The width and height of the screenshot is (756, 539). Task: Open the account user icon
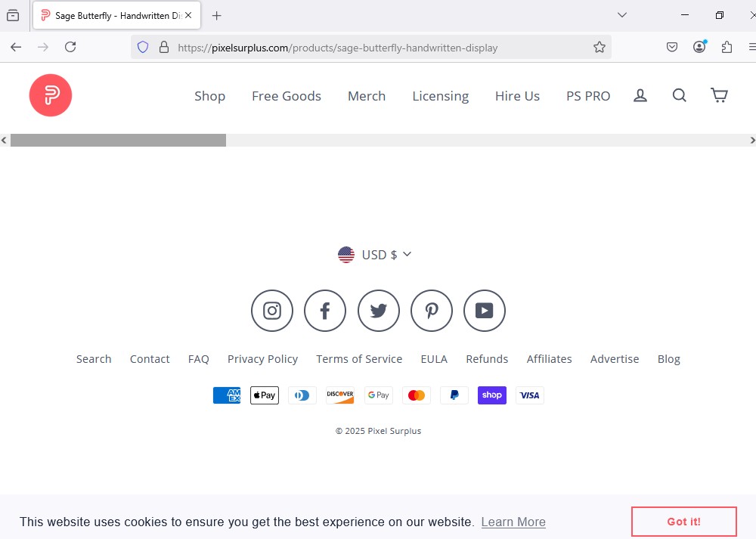point(640,95)
